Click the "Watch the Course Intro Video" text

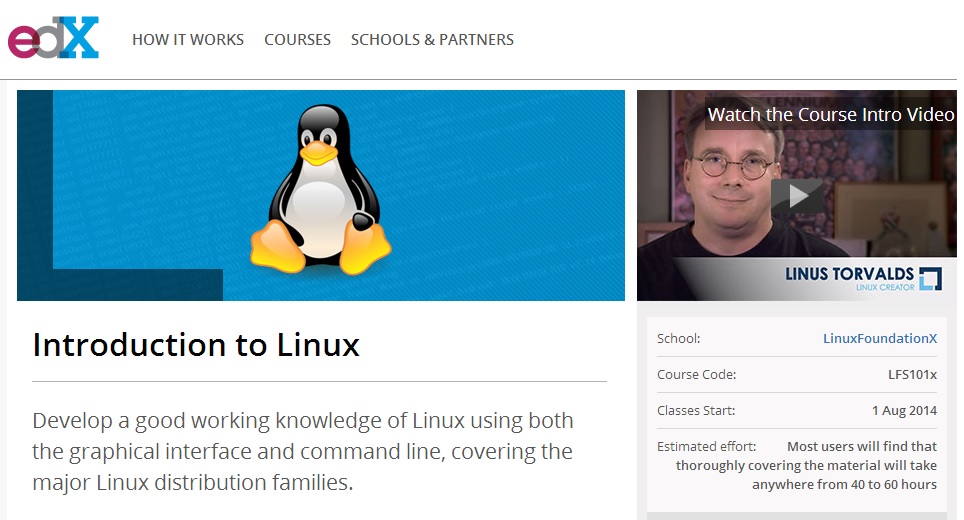830,115
